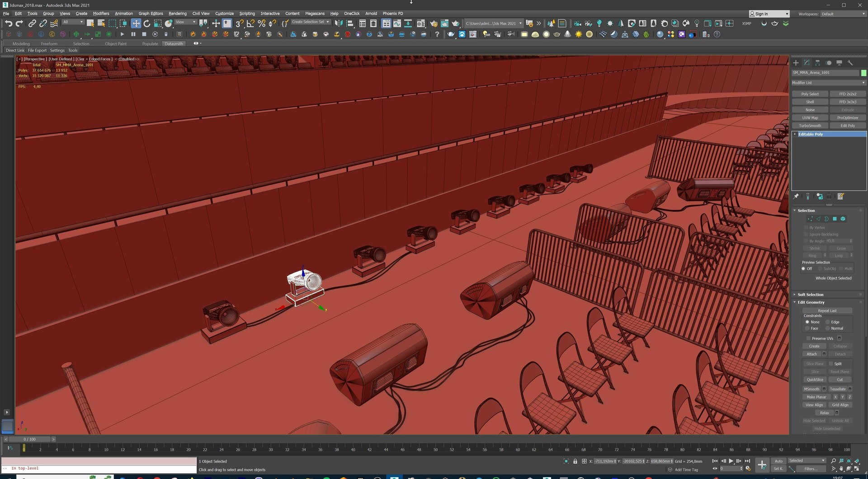This screenshot has width=868, height=479.
Task: Enable the Preserve UVs checkbox
Action: 808,338
